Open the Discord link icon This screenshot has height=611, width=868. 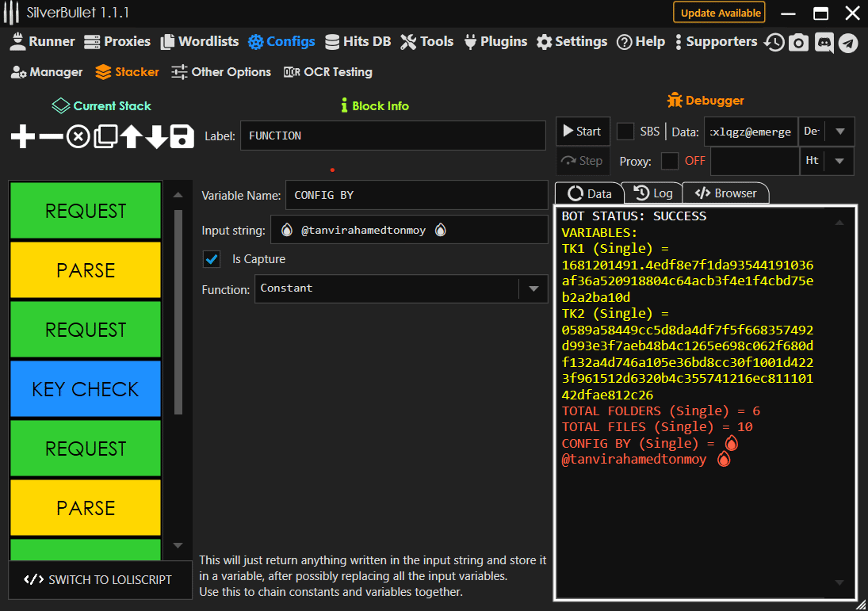[824, 43]
